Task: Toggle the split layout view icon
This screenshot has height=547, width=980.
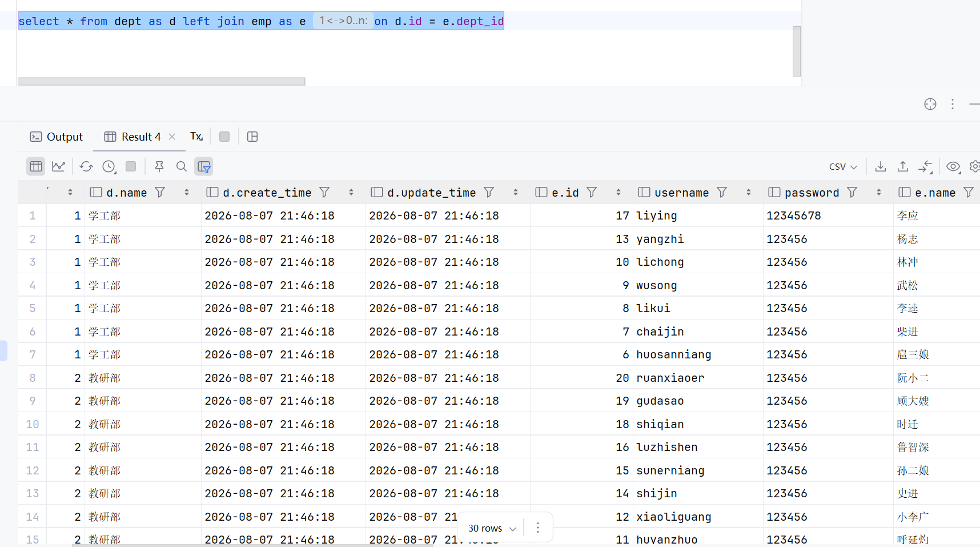Action: pos(252,137)
